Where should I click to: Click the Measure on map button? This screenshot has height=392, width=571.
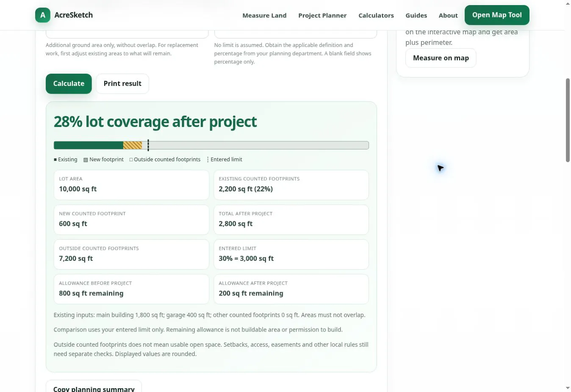click(441, 58)
